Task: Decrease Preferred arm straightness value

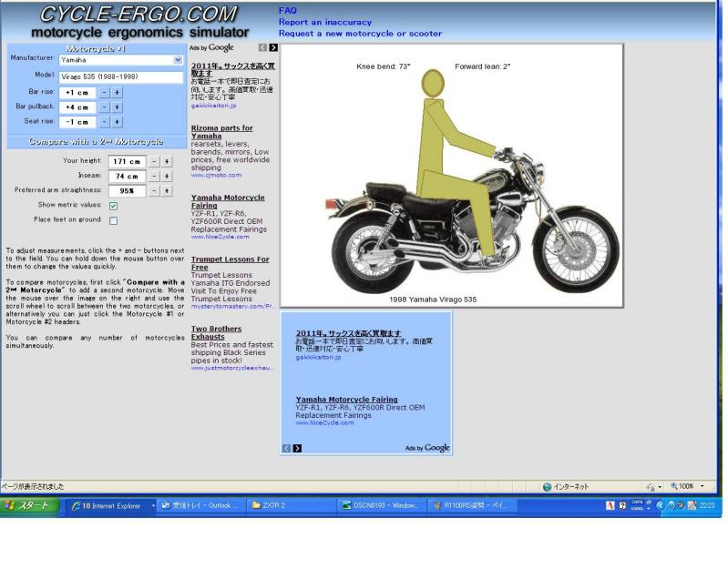Action: 153,190
